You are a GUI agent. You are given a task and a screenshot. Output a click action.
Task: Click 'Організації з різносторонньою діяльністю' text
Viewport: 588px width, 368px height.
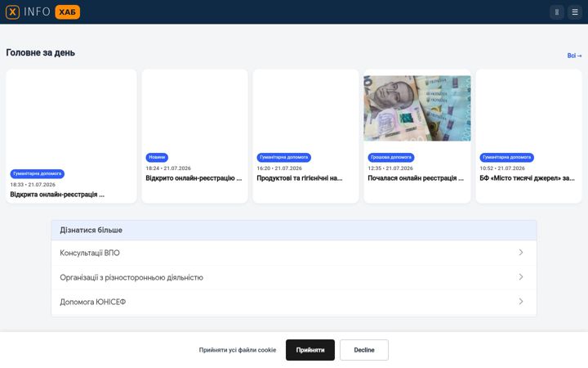(x=131, y=277)
